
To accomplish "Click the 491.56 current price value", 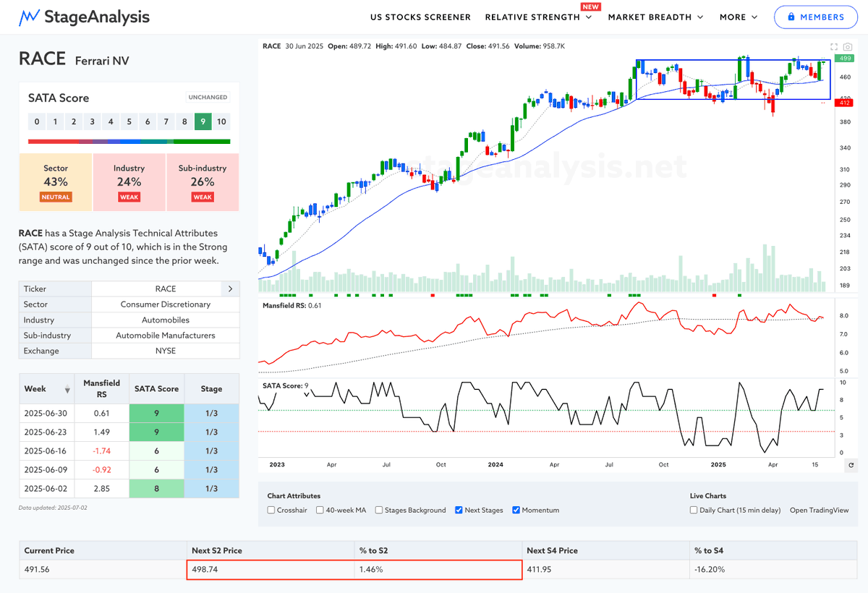I will coord(38,570).
